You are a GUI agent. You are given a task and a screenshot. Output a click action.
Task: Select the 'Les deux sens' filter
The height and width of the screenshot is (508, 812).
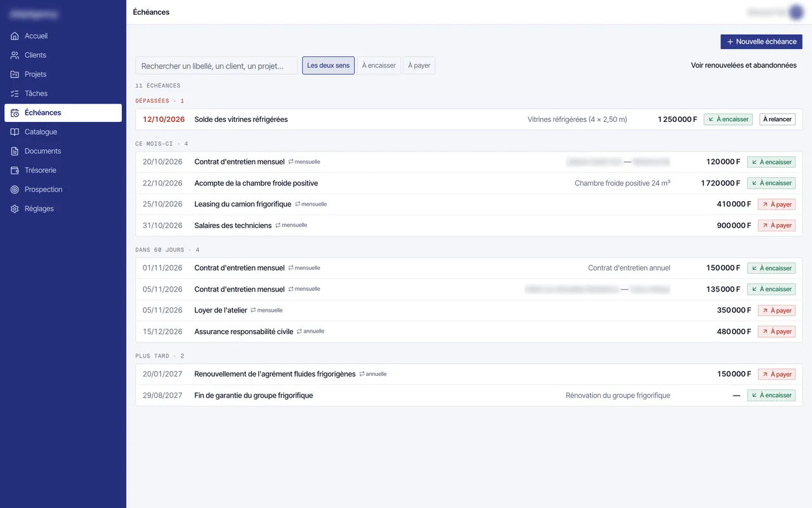328,65
